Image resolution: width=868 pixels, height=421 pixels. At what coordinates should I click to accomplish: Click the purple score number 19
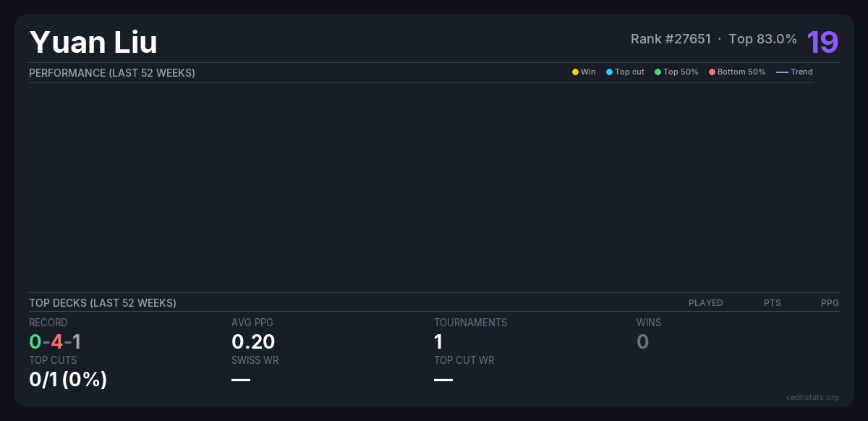click(822, 42)
